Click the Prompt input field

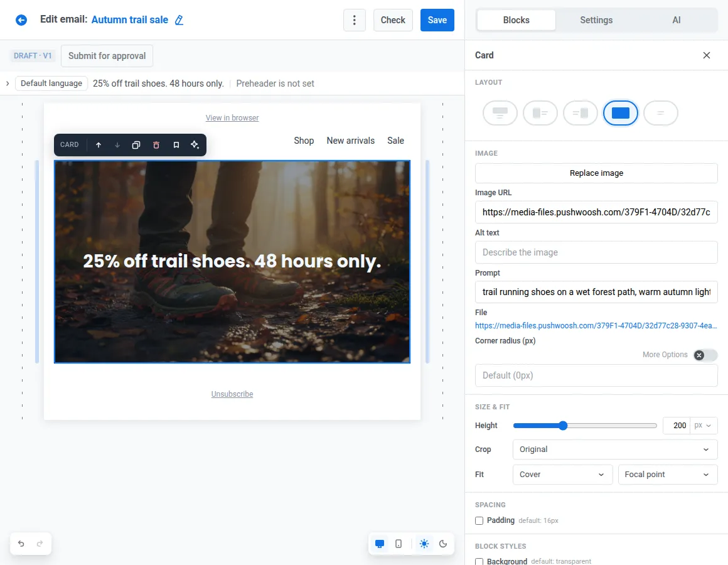pyautogui.click(x=596, y=292)
